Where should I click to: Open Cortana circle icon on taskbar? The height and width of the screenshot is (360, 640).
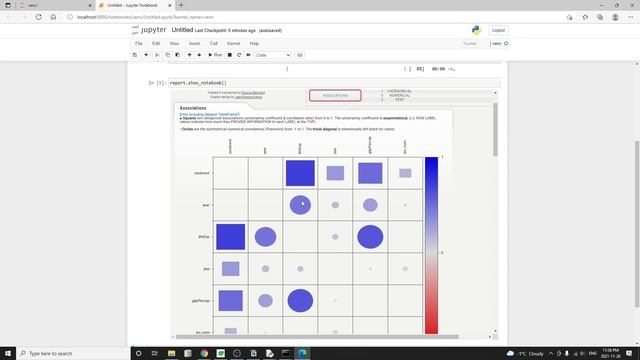pyautogui.click(x=138, y=353)
